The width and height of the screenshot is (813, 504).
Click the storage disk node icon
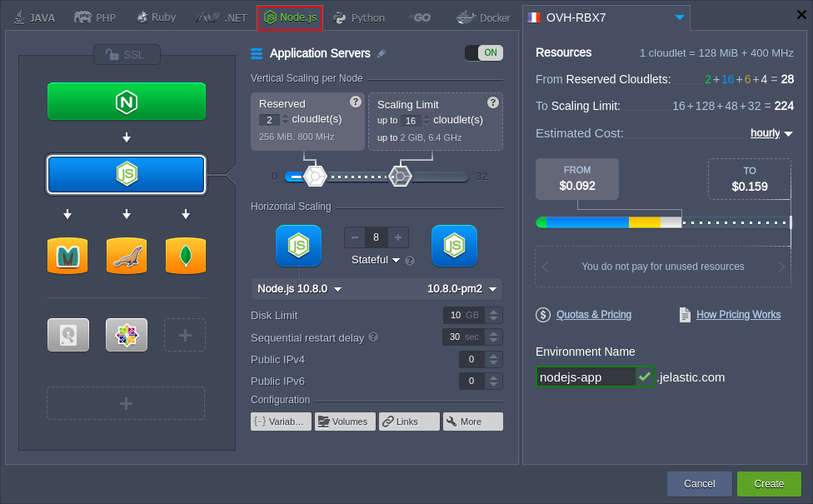(x=67, y=335)
